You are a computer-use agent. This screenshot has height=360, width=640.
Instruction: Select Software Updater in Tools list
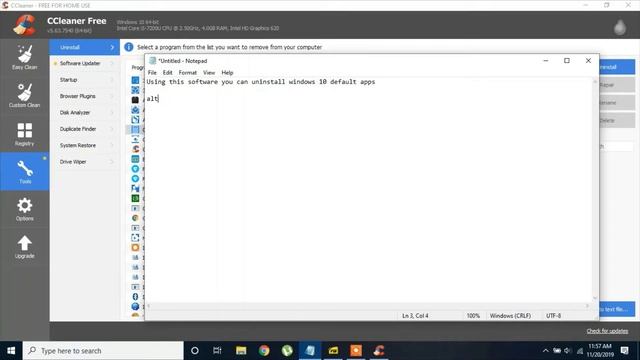click(84, 63)
